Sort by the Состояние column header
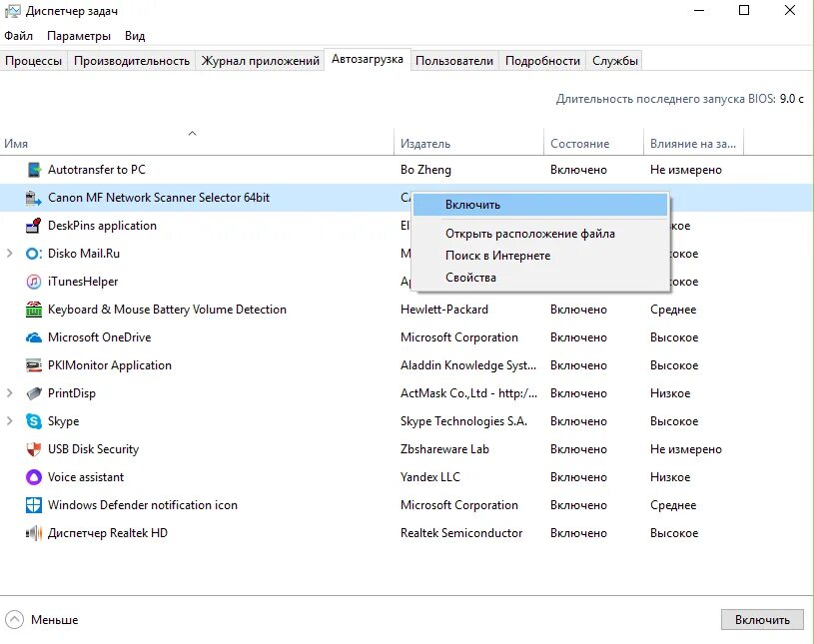Screen dimensions: 814x644 click(594, 141)
